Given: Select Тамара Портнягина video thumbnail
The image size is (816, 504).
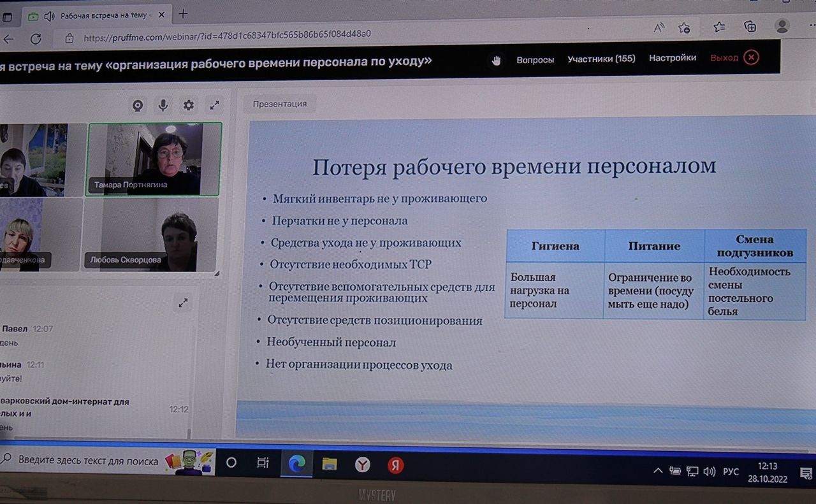Looking at the screenshot, I should [x=154, y=159].
